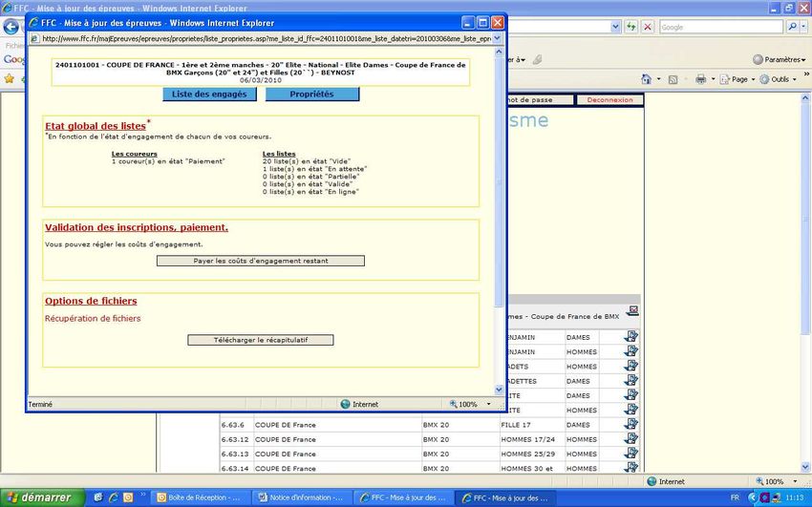Open the popup zoom level 100% dropdown

[x=467, y=404]
